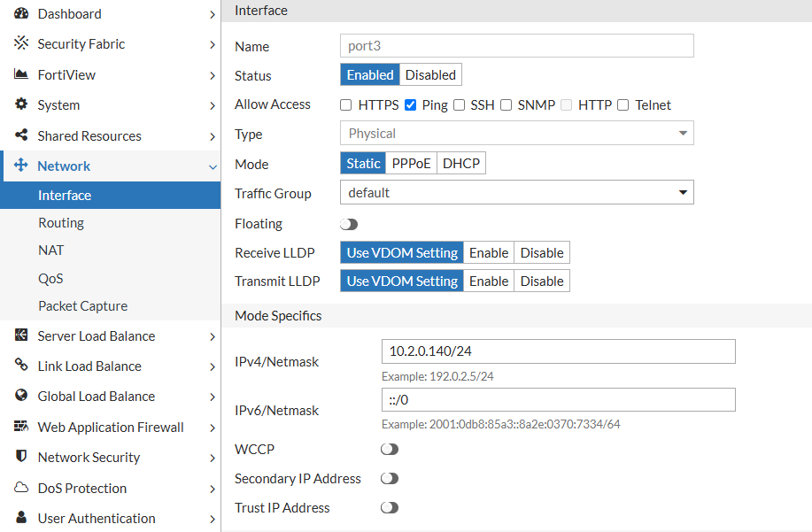Select the Shared Resources icon
812x532 pixels.
19,135
